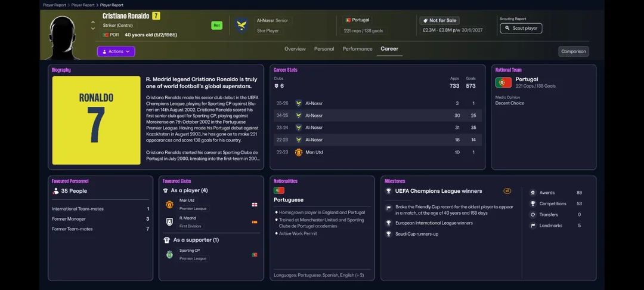
Task: Click the Decent Choice media opinion
Action: (x=510, y=103)
